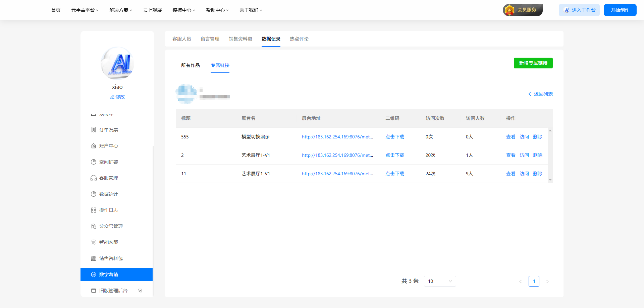Download QR code for row titled 555

[x=394, y=137]
